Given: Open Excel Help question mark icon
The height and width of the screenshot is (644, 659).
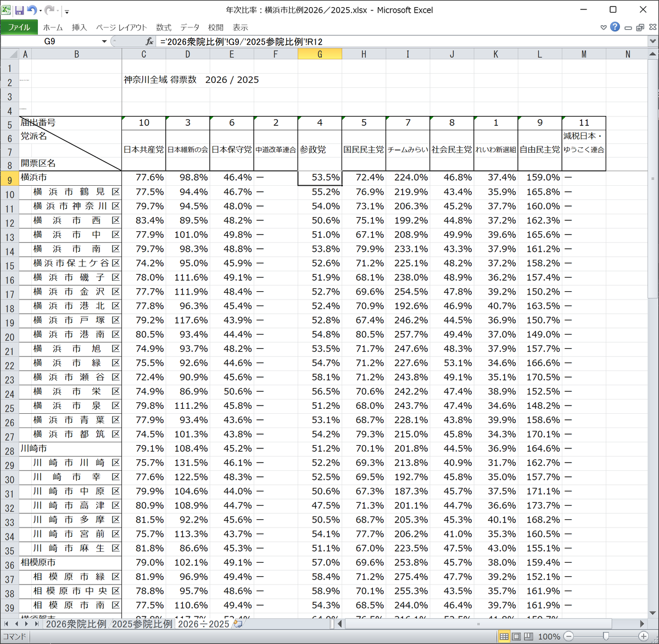Looking at the screenshot, I should (x=615, y=27).
